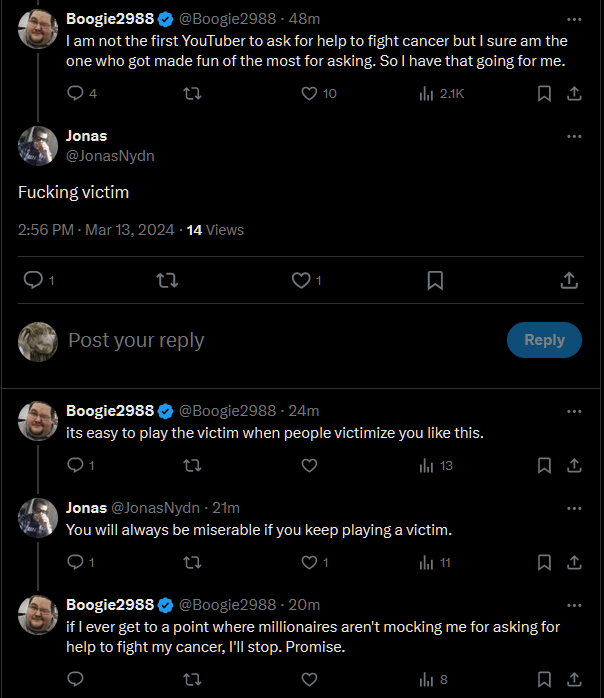The width and height of the screenshot is (604, 698).
Task: Reply to Boogie2988's top cancer tweet
Action: click(76, 93)
